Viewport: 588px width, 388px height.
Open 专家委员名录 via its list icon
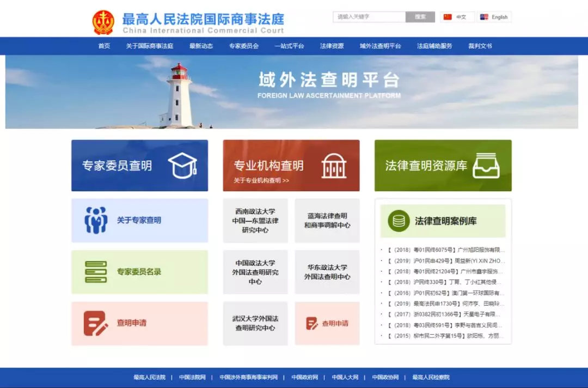[x=96, y=272]
